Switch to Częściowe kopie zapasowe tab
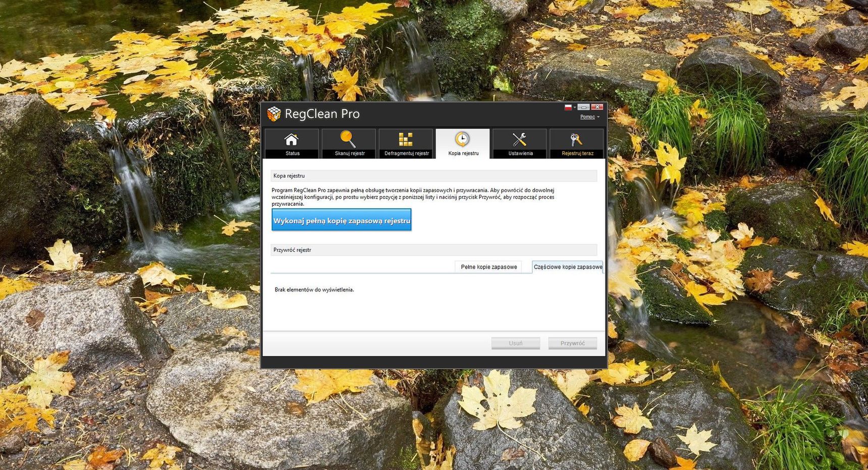 [x=568, y=267]
